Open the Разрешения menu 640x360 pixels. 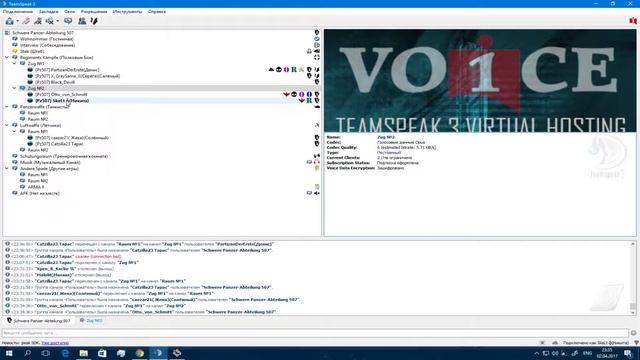94,11
